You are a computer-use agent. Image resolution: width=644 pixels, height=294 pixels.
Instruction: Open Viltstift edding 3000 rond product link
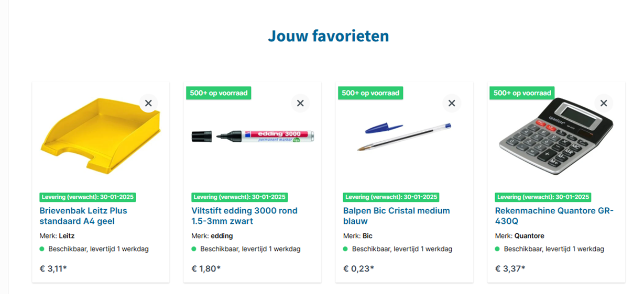(x=244, y=216)
